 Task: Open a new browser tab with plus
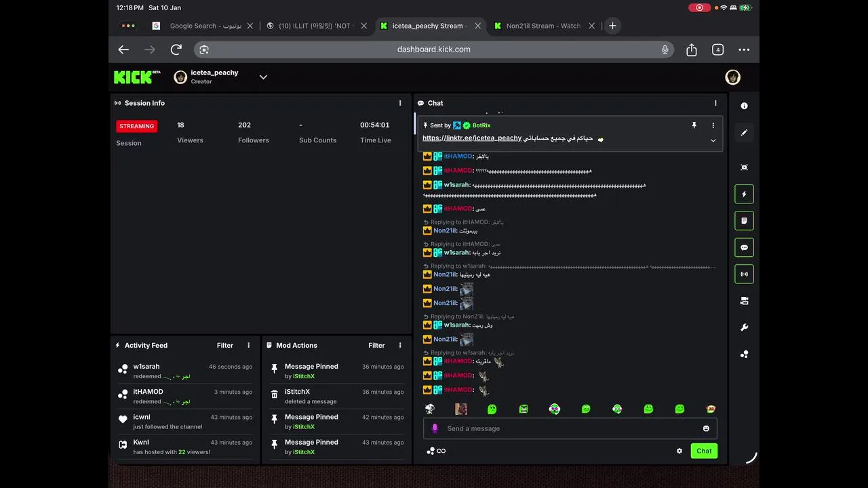(612, 26)
